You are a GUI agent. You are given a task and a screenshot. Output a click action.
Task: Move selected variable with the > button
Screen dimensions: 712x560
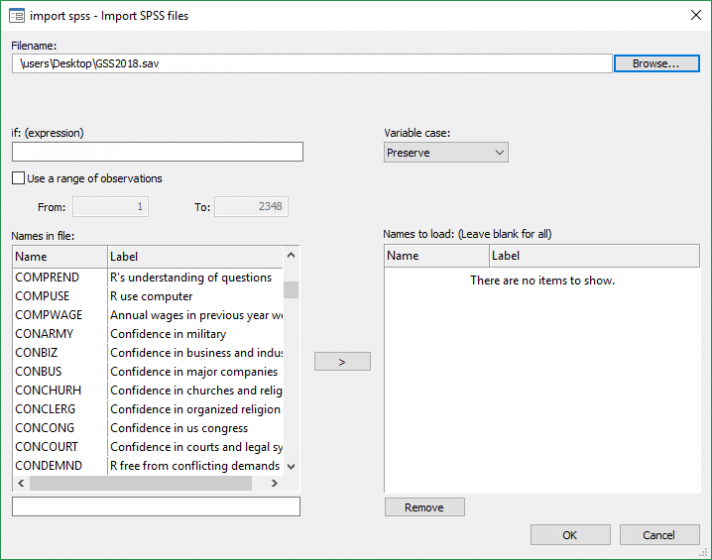[342, 362]
